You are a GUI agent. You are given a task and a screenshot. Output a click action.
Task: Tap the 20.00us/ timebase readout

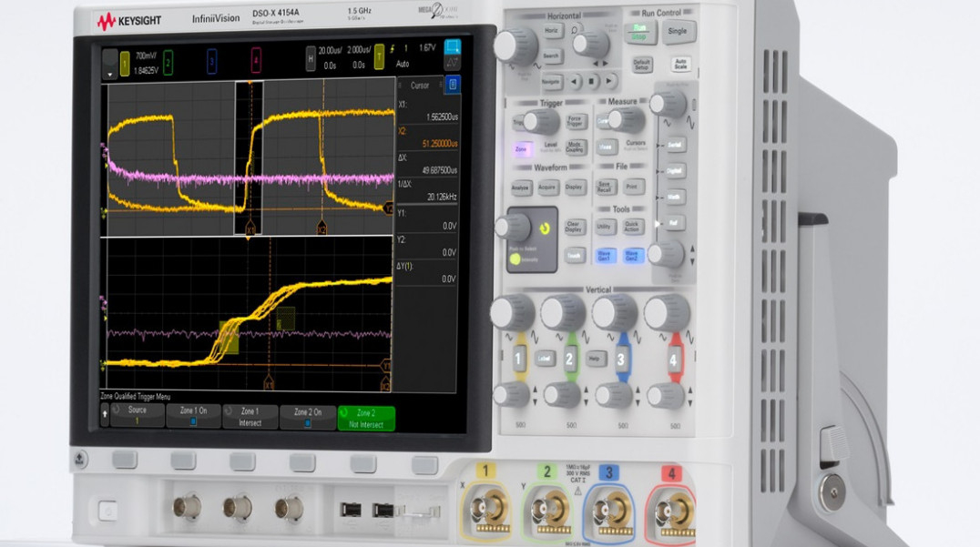click(x=330, y=50)
